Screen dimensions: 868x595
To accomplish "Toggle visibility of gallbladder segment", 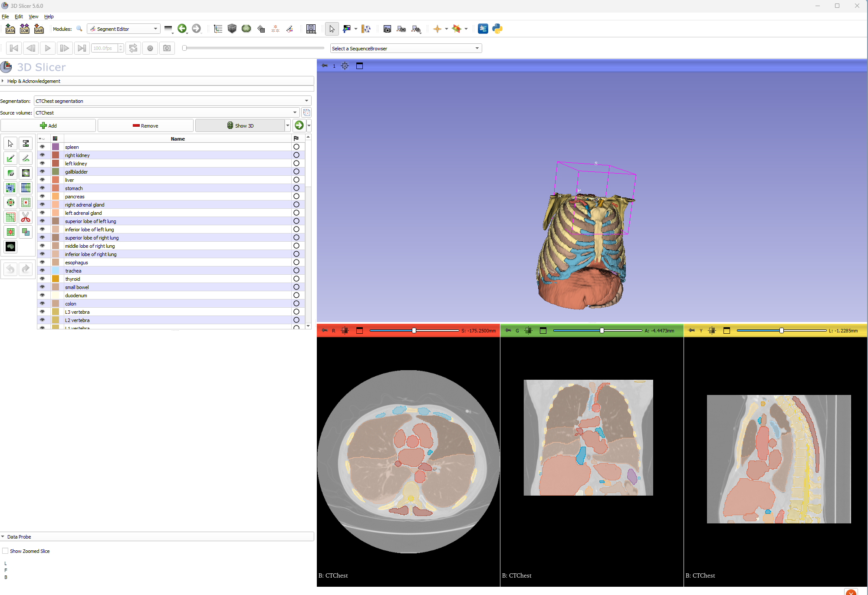I will (42, 172).
